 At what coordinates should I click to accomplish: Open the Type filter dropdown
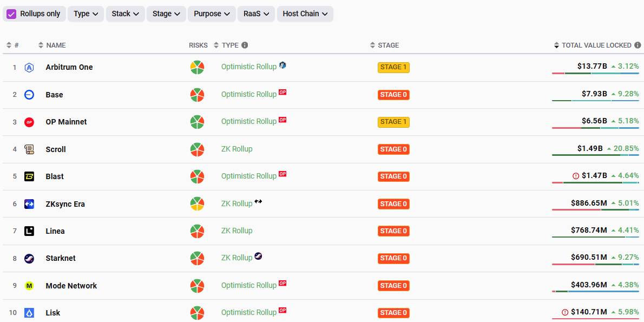86,14
